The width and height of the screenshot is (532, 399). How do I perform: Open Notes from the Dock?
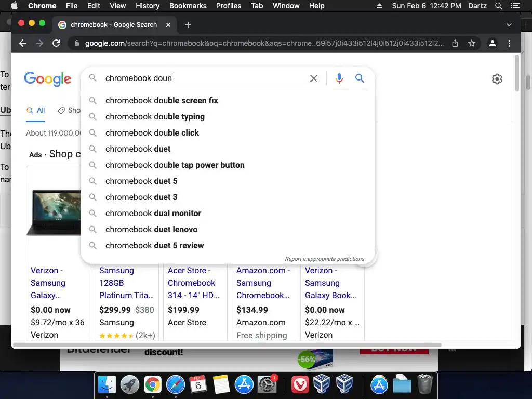(x=221, y=384)
